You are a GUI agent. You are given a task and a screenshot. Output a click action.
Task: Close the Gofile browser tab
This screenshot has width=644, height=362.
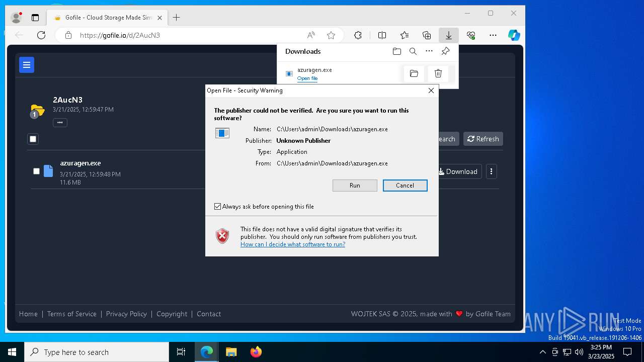159,18
